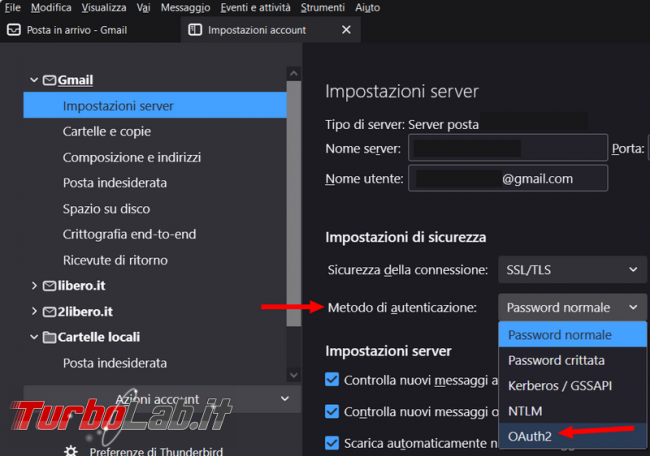Choose OAuth2 authentication from the list
The width and height of the screenshot is (650, 456).
click(572, 436)
